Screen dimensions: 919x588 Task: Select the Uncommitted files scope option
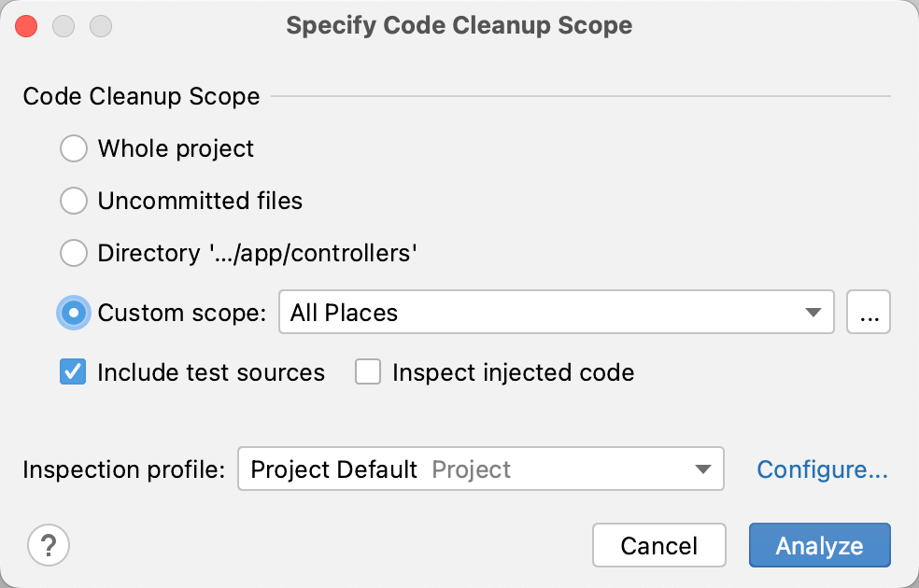point(74,201)
